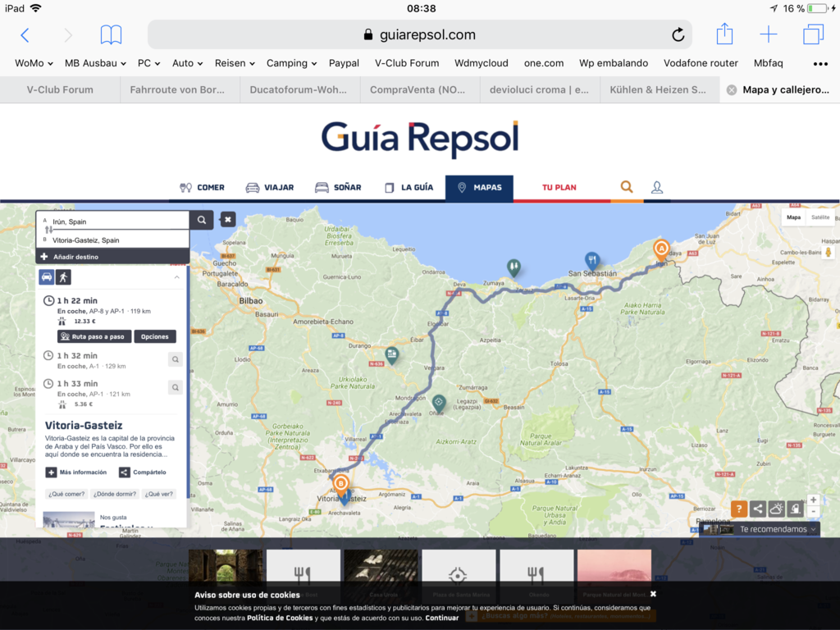
Task: Switch map to Mapa view
Action: coord(793,217)
